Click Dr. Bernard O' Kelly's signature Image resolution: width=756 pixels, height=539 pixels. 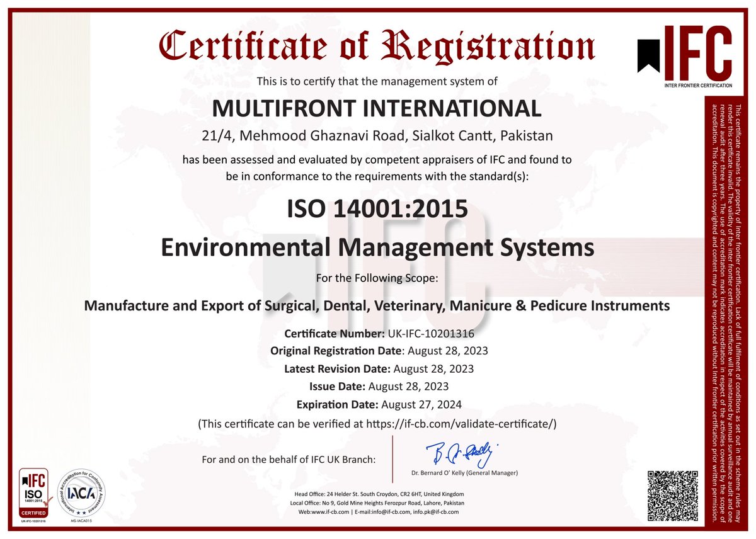pos(462,453)
